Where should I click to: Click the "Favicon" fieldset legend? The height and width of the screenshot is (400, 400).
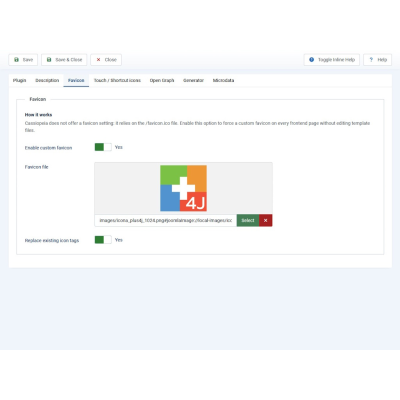click(x=38, y=99)
